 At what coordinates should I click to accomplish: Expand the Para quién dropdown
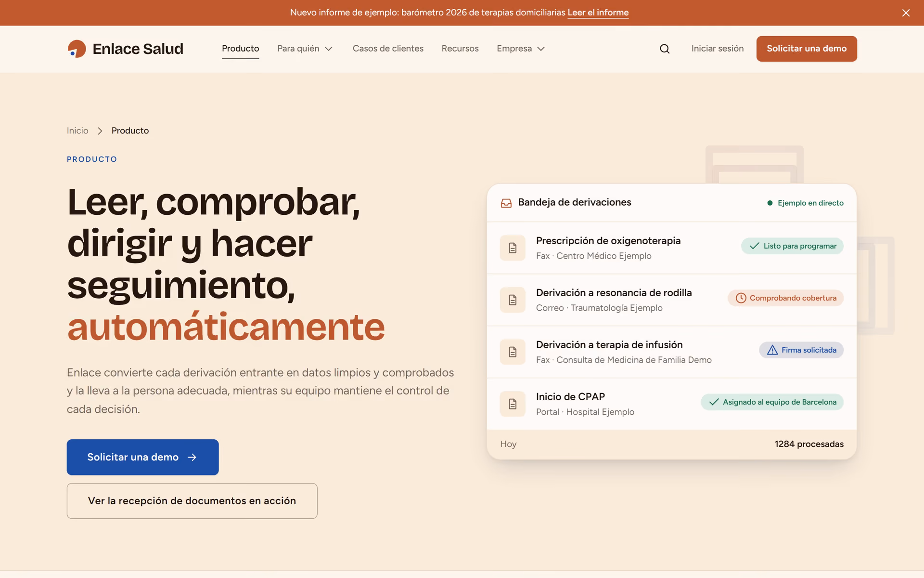pos(305,49)
